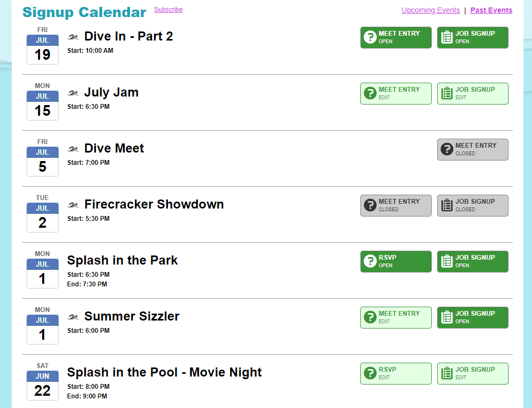Open Job Signup for Summer Sizzler
Screen dimensions: 532x408
pos(473,317)
